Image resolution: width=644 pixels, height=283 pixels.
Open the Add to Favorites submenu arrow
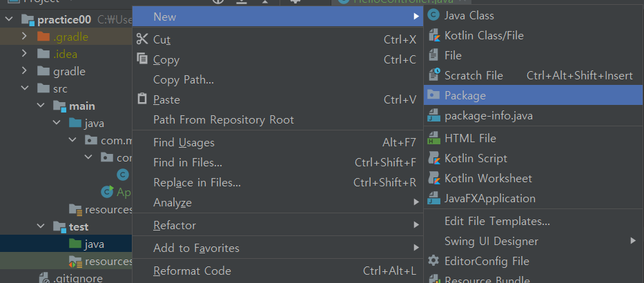(416, 248)
